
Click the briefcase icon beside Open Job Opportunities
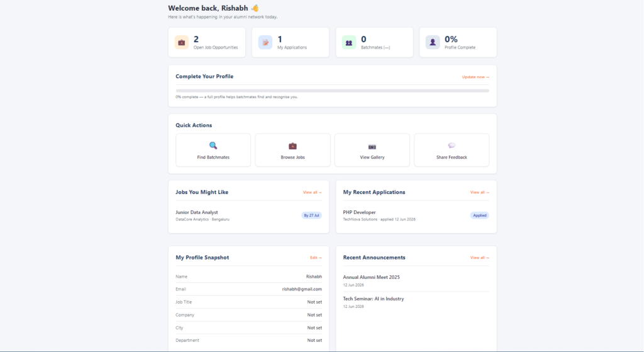(x=182, y=42)
